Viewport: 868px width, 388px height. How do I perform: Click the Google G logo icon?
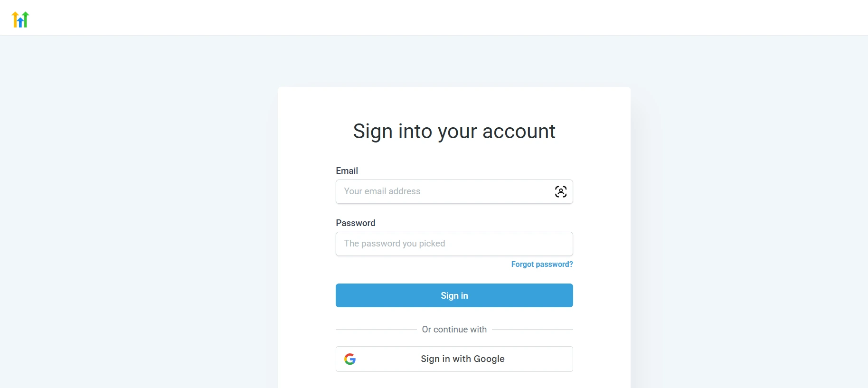click(350, 359)
